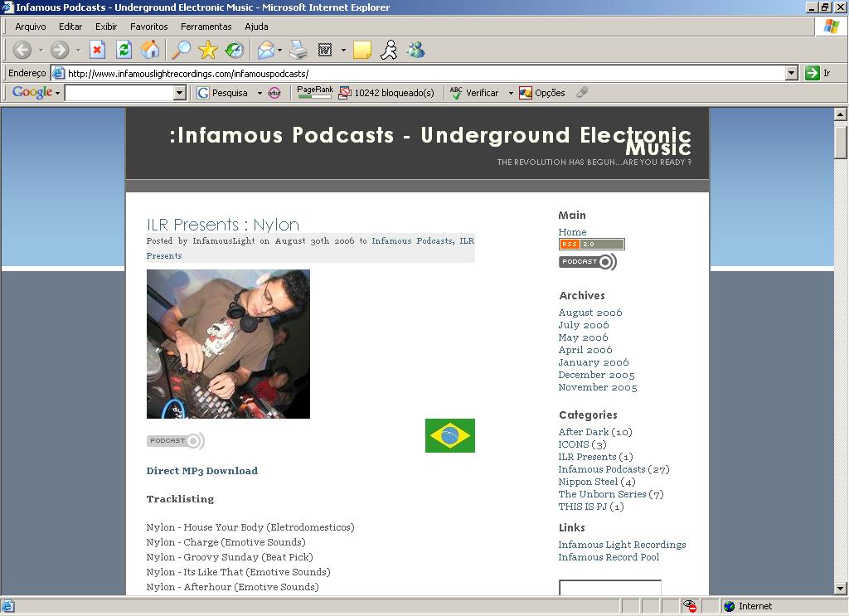Open Pesquisa search options dropdown arrow

[x=260, y=93]
